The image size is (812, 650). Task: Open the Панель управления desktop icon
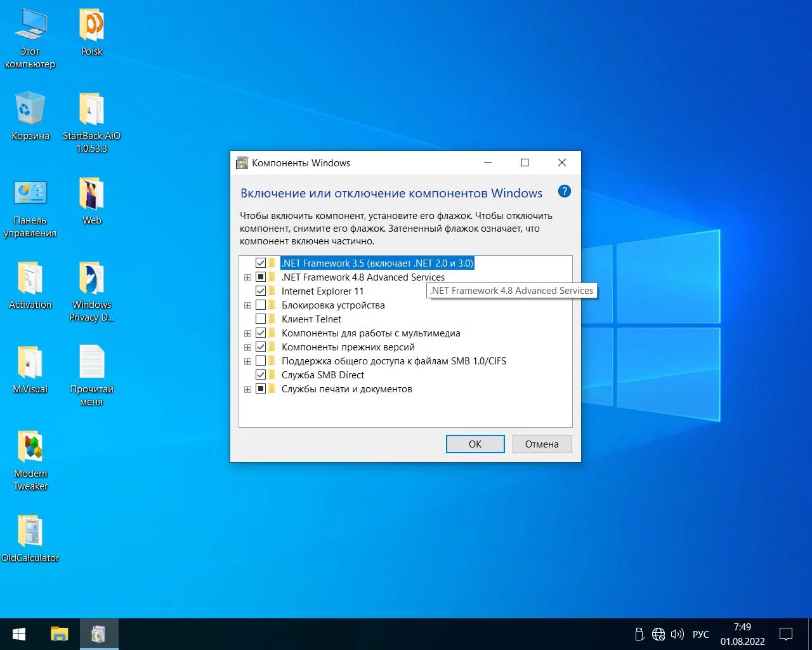click(30, 194)
